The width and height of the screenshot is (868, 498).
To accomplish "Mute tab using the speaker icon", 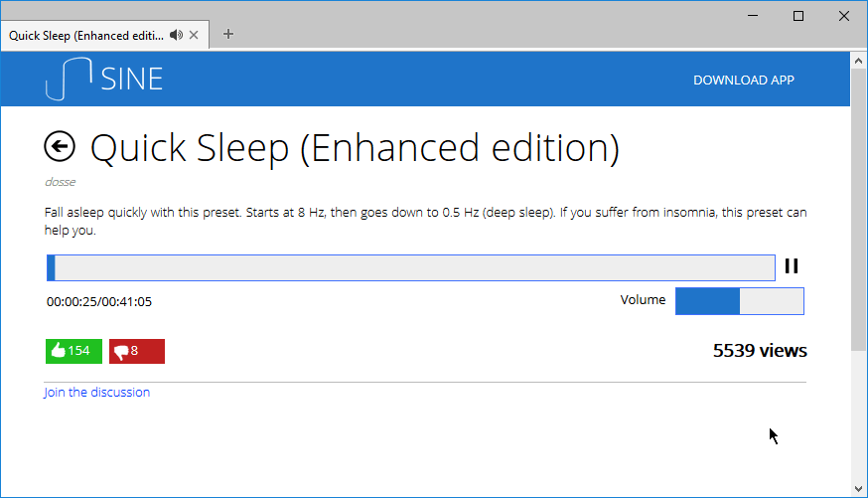I will [x=176, y=35].
